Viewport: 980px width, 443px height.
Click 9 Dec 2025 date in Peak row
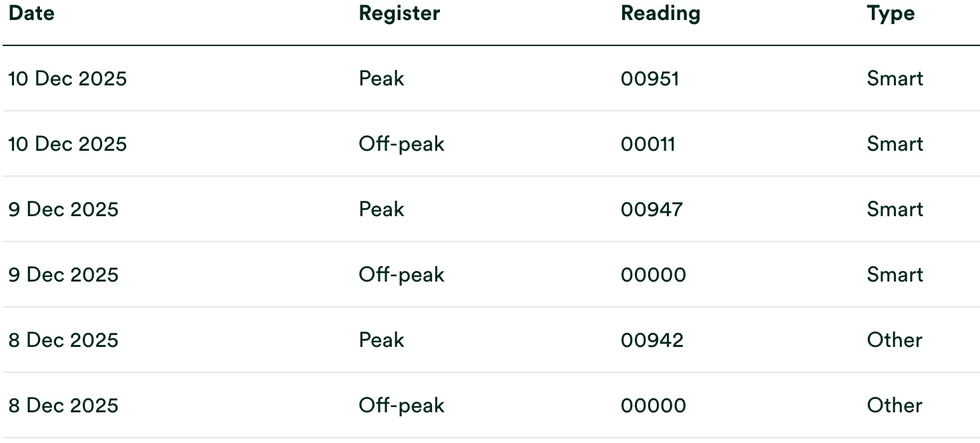[x=63, y=209]
